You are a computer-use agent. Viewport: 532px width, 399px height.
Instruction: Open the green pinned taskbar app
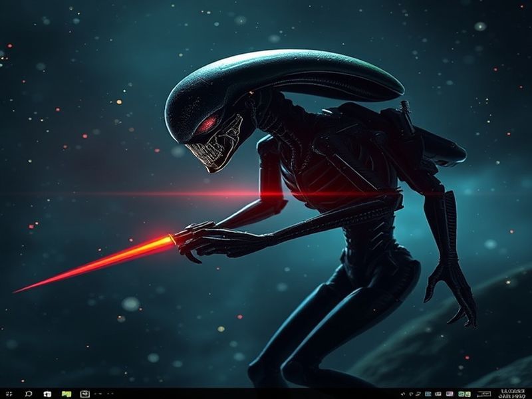point(66,394)
